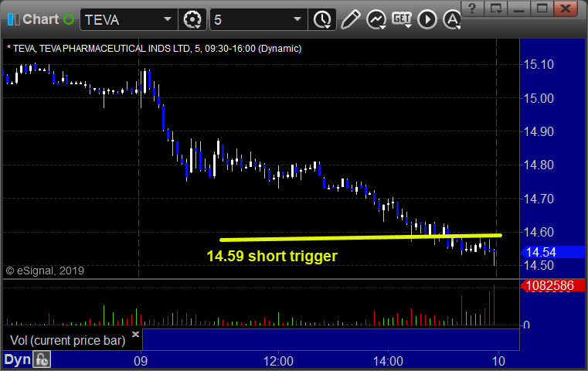
Task: Click the green link circle indicator
Action: click(69, 19)
